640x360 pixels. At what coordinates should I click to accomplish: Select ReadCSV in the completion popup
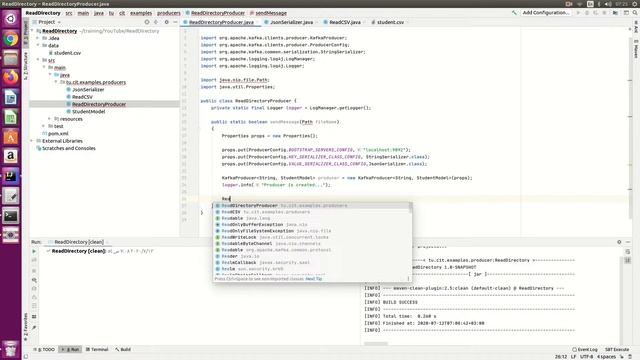(x=311, y=212)
